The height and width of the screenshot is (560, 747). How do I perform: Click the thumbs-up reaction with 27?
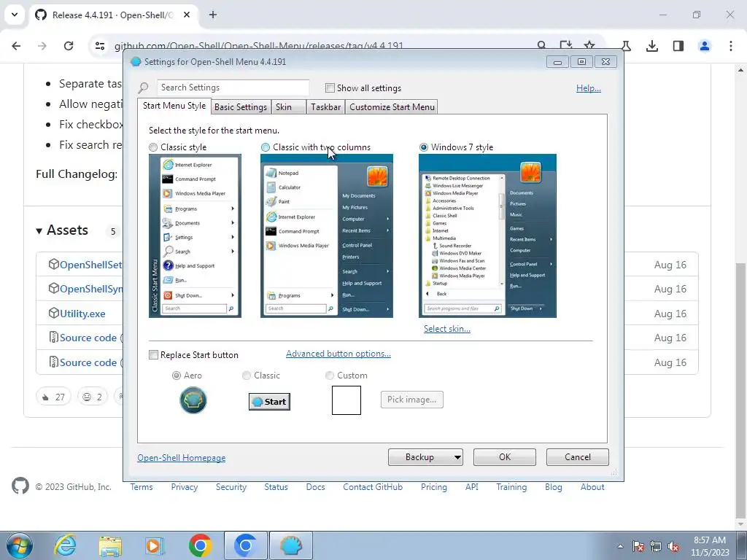[53, 397]
